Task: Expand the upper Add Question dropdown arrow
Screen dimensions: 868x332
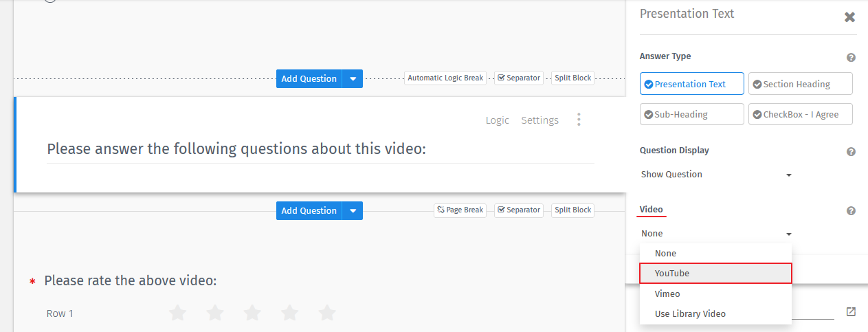Action: (353, 78)
